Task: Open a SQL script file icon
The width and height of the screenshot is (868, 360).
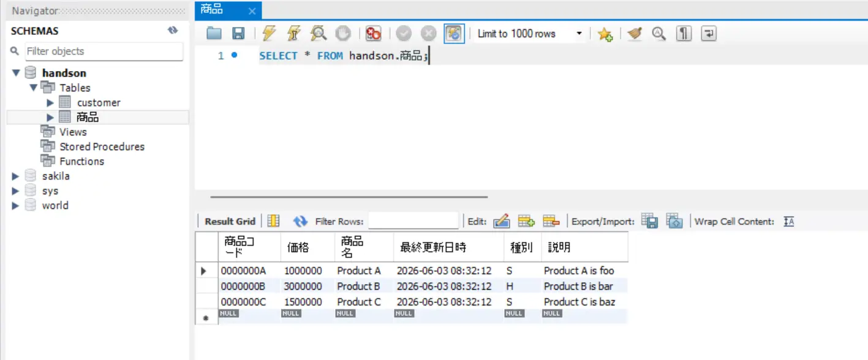Action: tap(214, 34)
